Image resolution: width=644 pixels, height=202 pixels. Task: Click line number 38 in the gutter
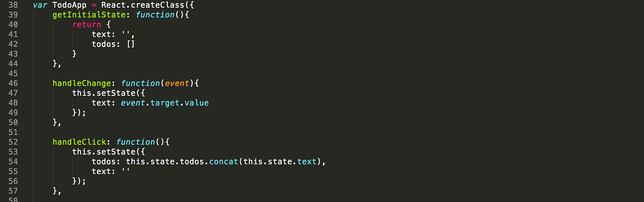click(x=13, y=5)
